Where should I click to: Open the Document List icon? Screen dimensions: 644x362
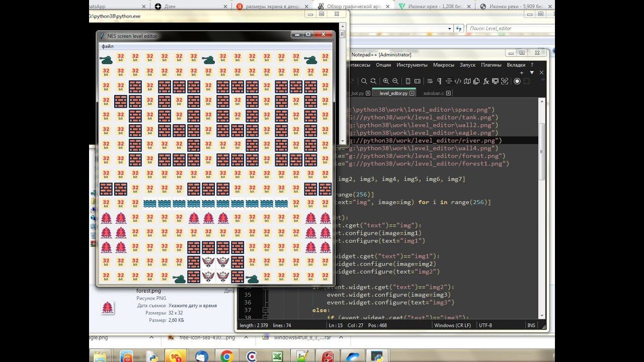point(477,81)
